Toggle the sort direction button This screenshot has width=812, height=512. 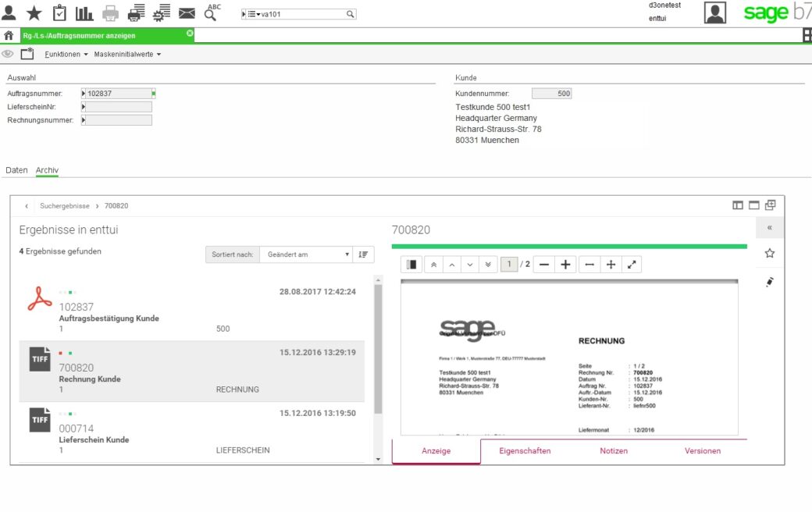pos(363,254)
